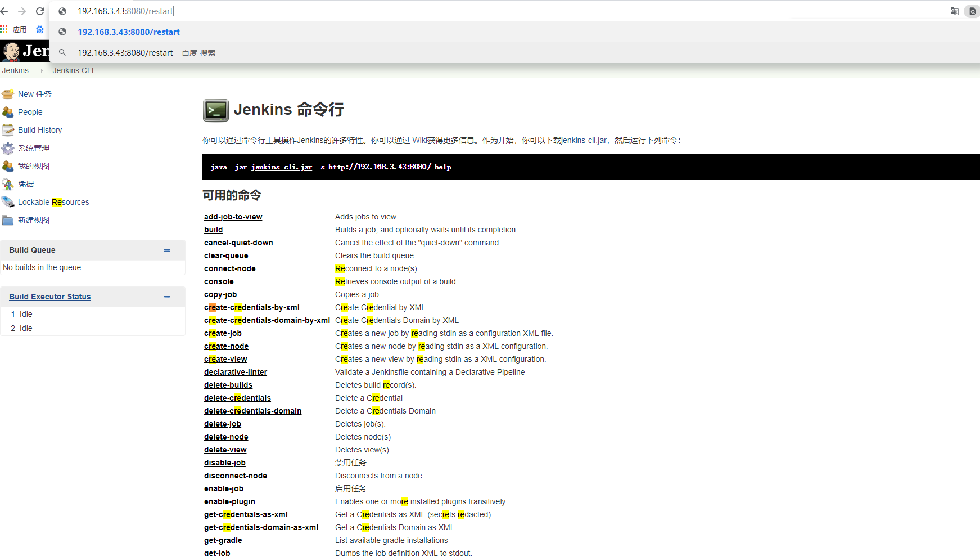Reload the page with refresh icon

pos(40,11)
